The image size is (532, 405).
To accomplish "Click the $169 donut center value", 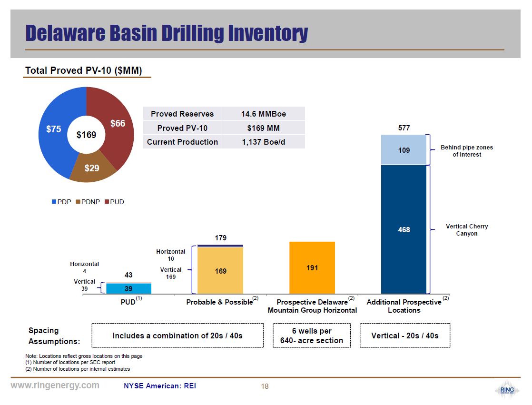I will 86,135.
